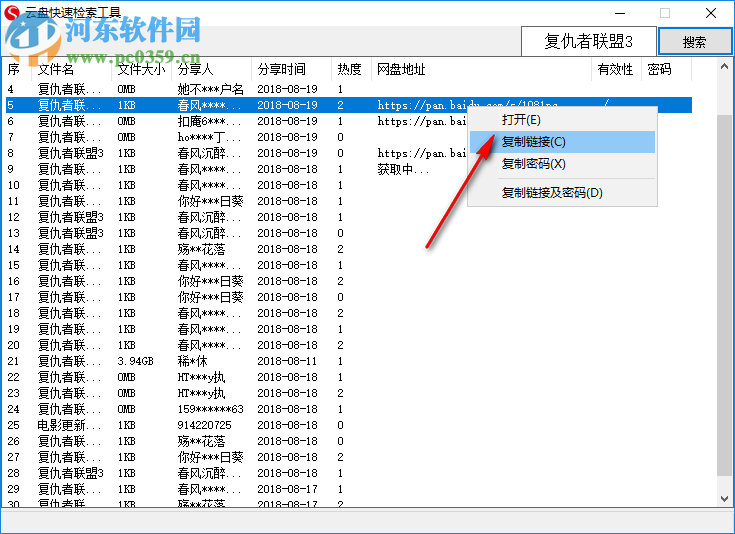Click the https://pan.bai link in row 6
Viewport: 735px width, 534px height.
tap(422, 121)
